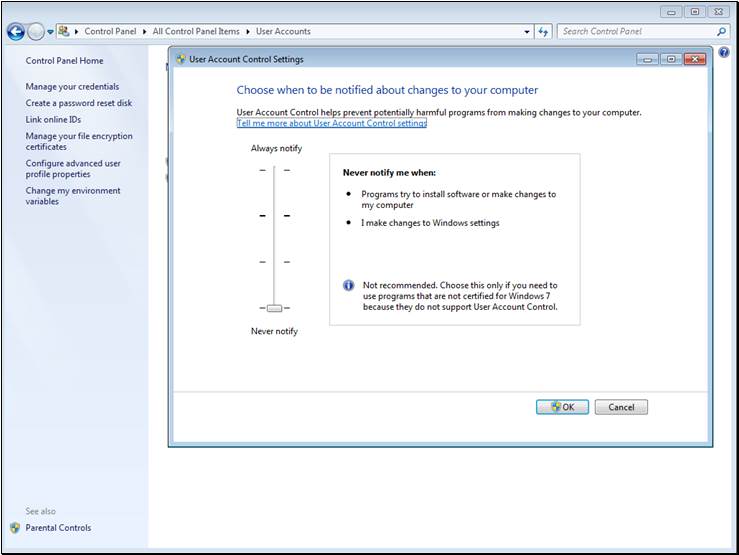
Task: Expand the Control Panel breadcrumb arrow
Action: pos(144,32)
